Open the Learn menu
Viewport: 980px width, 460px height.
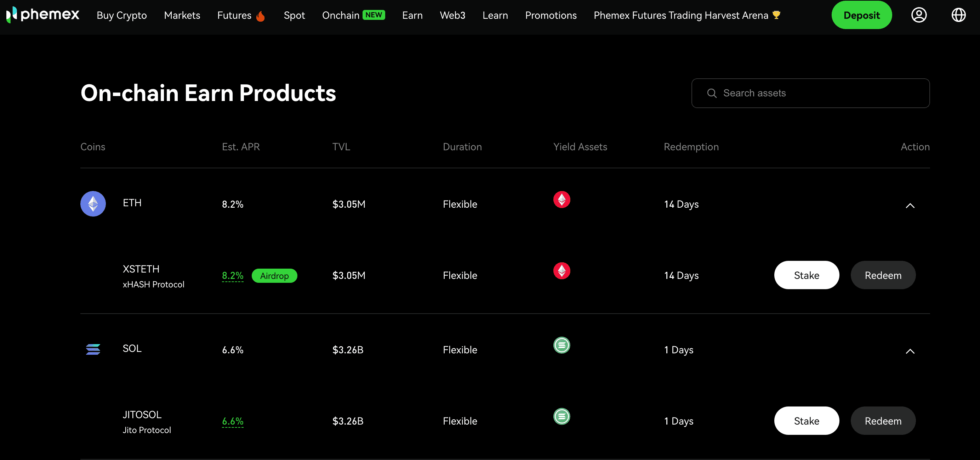coord(495,15)
